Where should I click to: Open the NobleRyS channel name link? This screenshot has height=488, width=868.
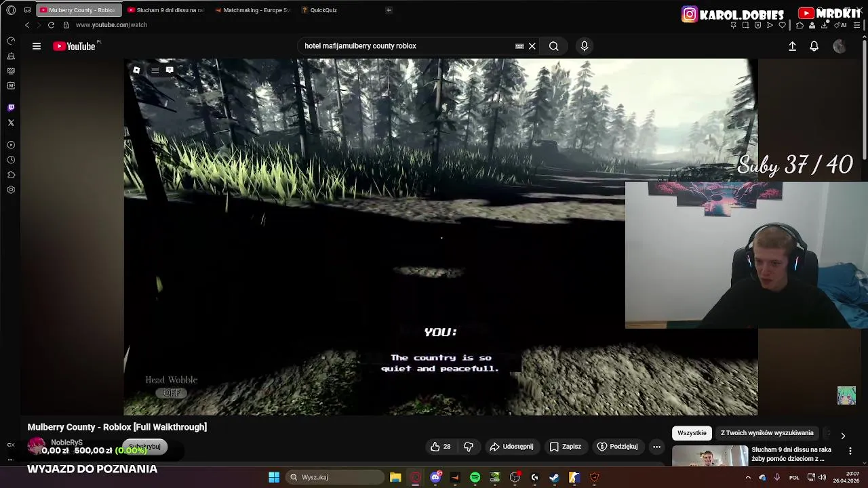[66, 443]
